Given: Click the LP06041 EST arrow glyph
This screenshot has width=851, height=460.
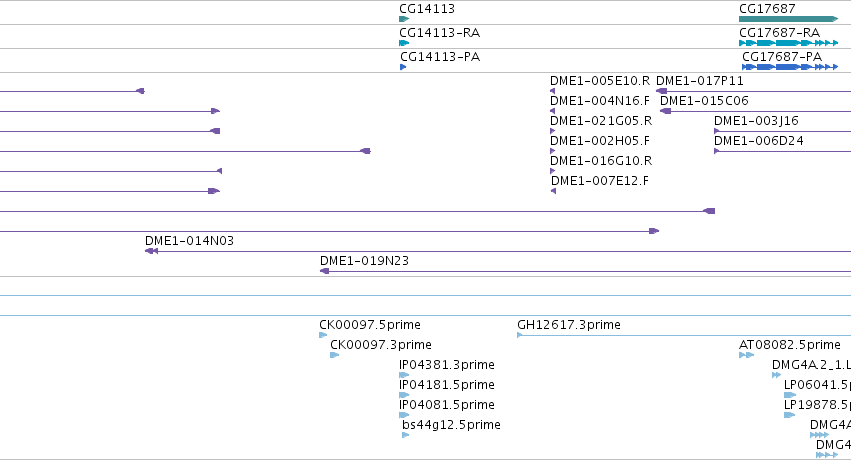Looking at the screenshot, I should click(x=790, y=395).
